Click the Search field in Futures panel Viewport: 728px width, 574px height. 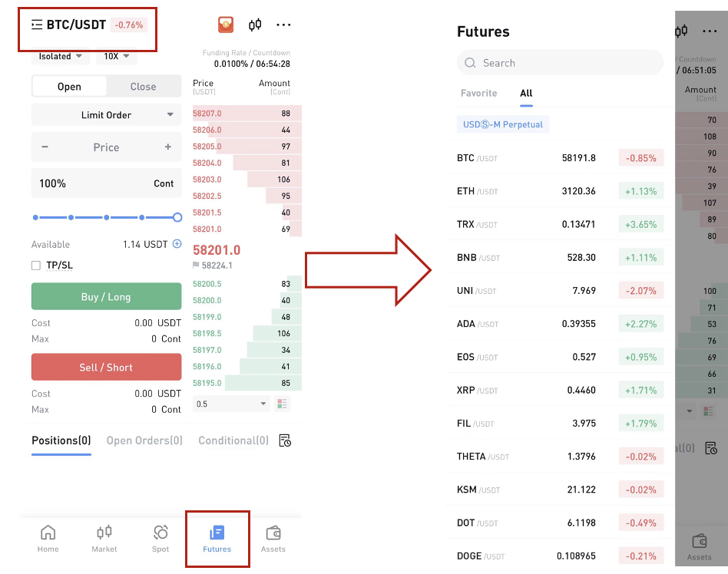pos(560,63)
